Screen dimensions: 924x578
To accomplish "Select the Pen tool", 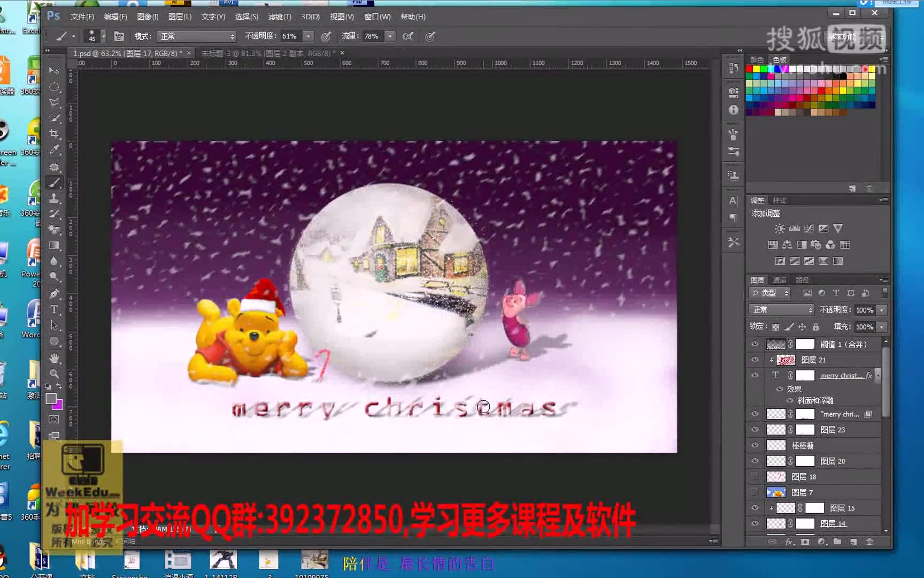I will pos(54,293).
